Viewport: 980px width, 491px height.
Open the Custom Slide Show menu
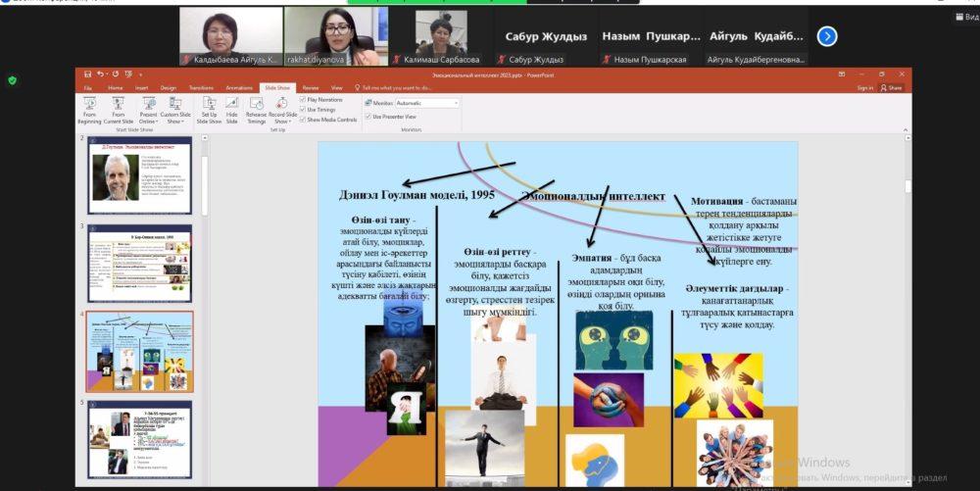coord(175,110)
